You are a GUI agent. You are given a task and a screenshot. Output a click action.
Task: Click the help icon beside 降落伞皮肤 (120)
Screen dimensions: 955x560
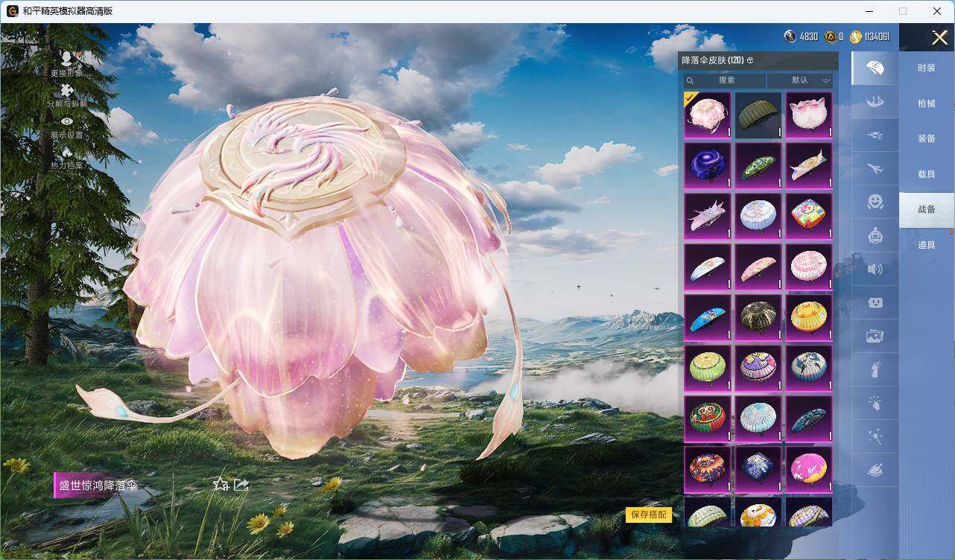point(750,60)
